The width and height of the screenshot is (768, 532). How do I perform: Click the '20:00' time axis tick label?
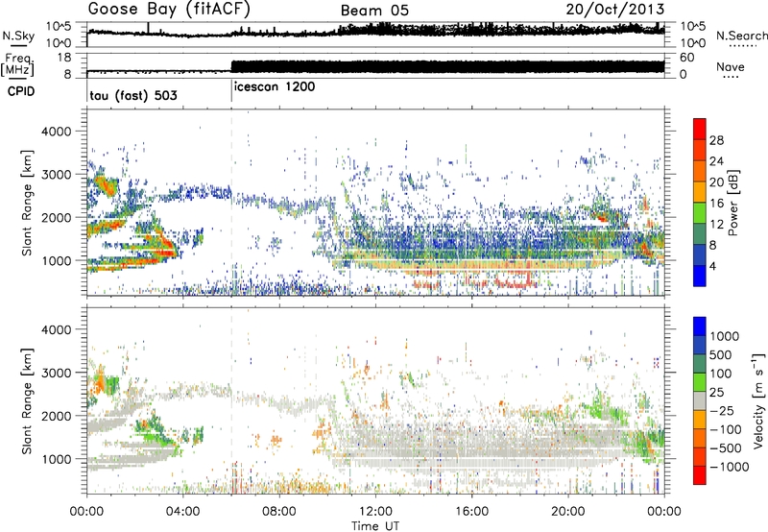pyautogui.click(x=567, y=512)
